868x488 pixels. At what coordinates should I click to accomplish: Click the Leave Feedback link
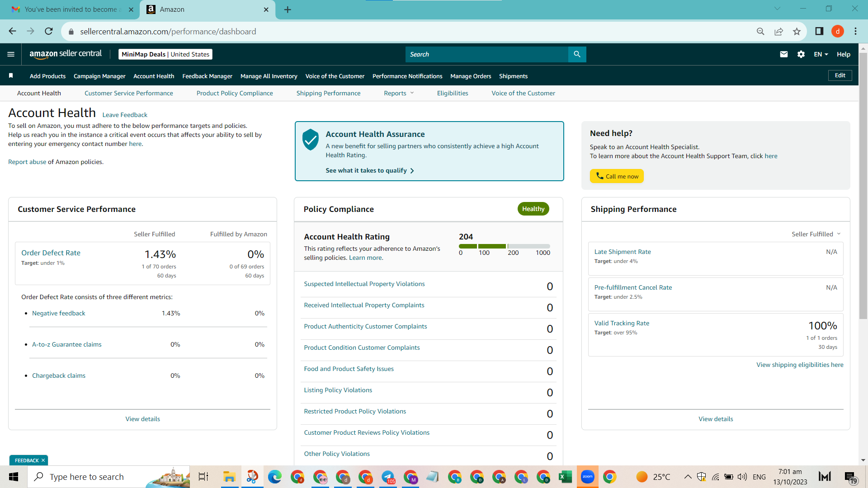pyautogui.click(x=125, y=115)
